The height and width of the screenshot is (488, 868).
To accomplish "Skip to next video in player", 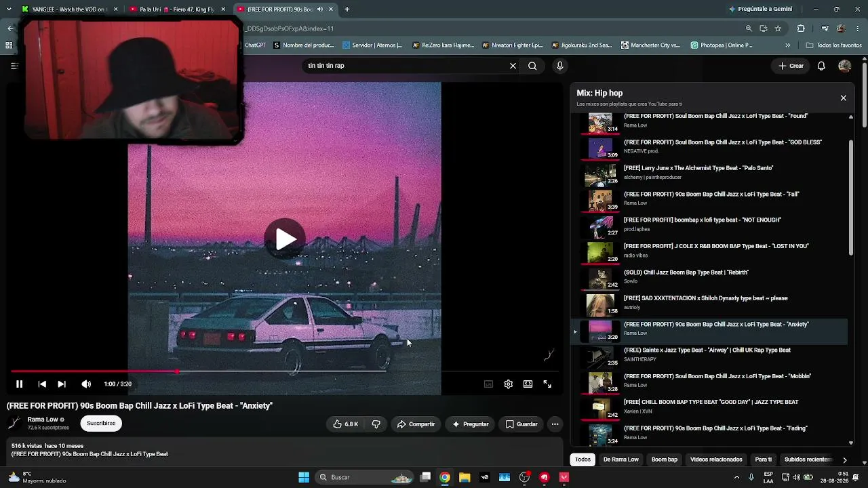I will pyautogui.click(x=62, y=384).
